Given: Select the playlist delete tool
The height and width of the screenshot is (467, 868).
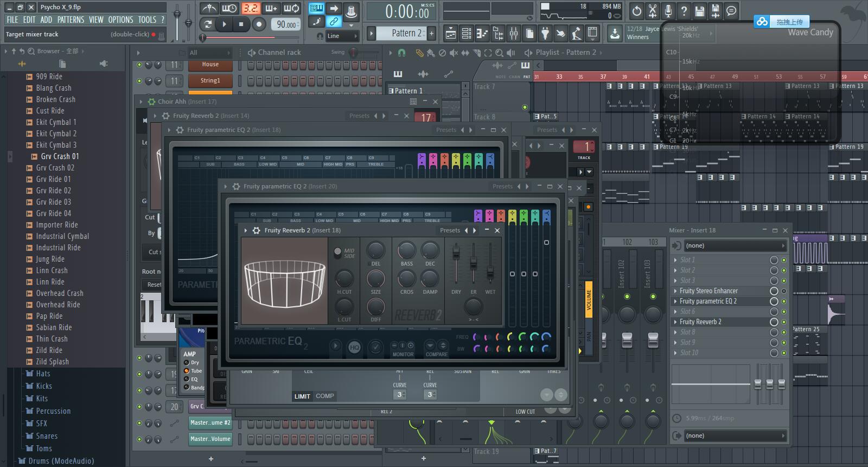Looking at the screenshot, I should [442, 53].
